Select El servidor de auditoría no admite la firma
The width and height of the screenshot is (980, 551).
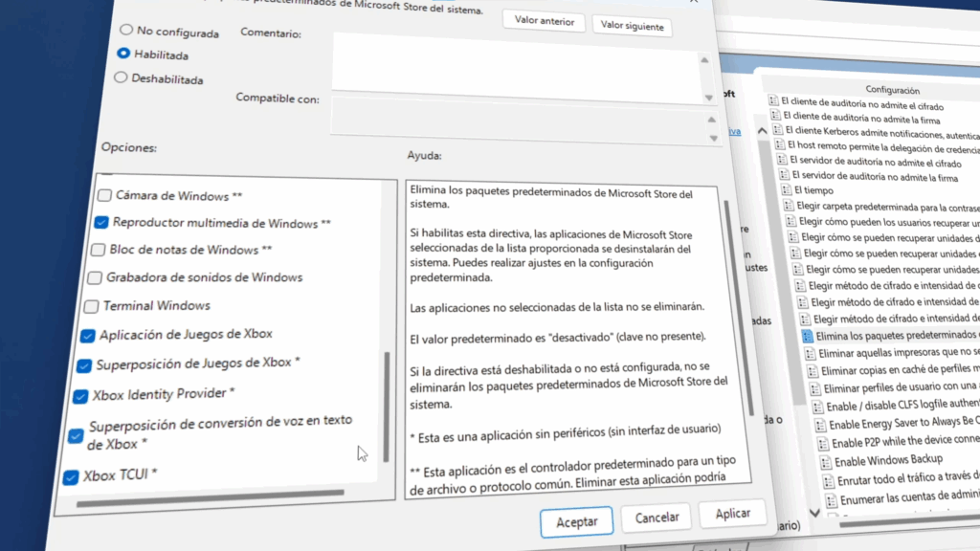pyautogui.click(x=875, y=177)
